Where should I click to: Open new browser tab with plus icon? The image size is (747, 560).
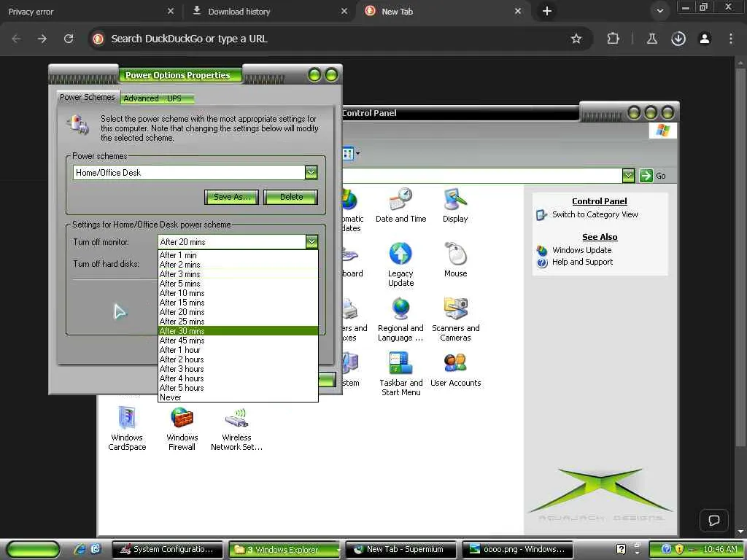click(x=547, y=11)
